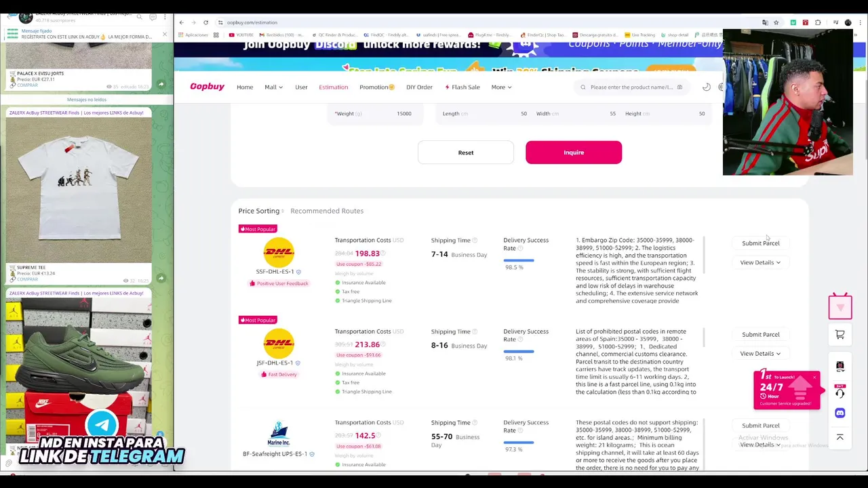
Task: Click the Marine Inc. logo
Action: (x=279, y=434)
